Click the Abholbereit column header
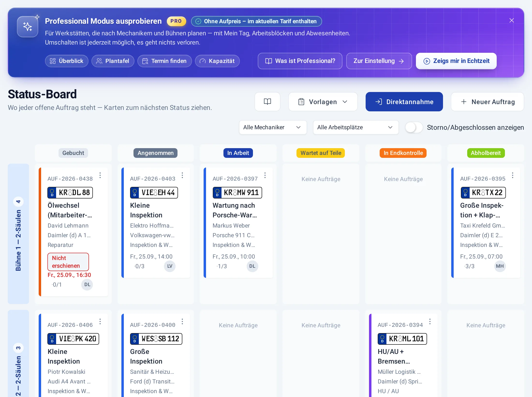This screenshot has height=397, width=532. tap(486, 153)
